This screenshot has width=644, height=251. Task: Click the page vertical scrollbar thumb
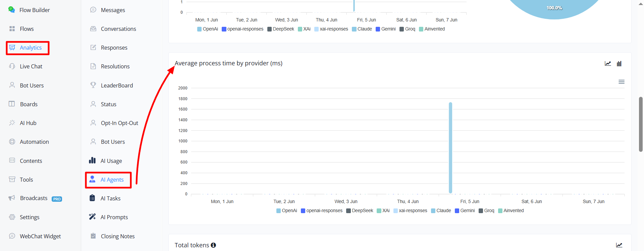[x=641, y=124]
